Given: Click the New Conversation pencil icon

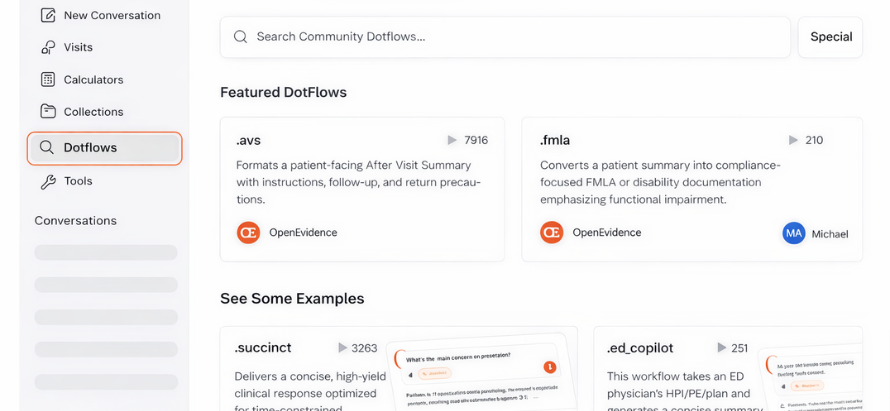Looking at the screenshot, I should pyautogui.click(x=48, y=15).
